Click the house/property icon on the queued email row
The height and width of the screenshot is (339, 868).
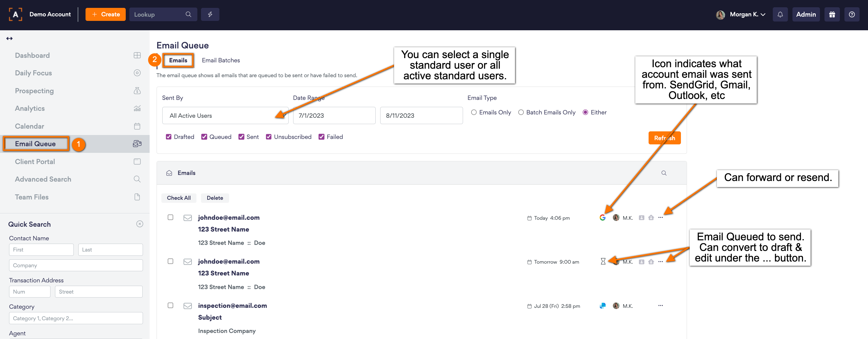coord(651,262)
